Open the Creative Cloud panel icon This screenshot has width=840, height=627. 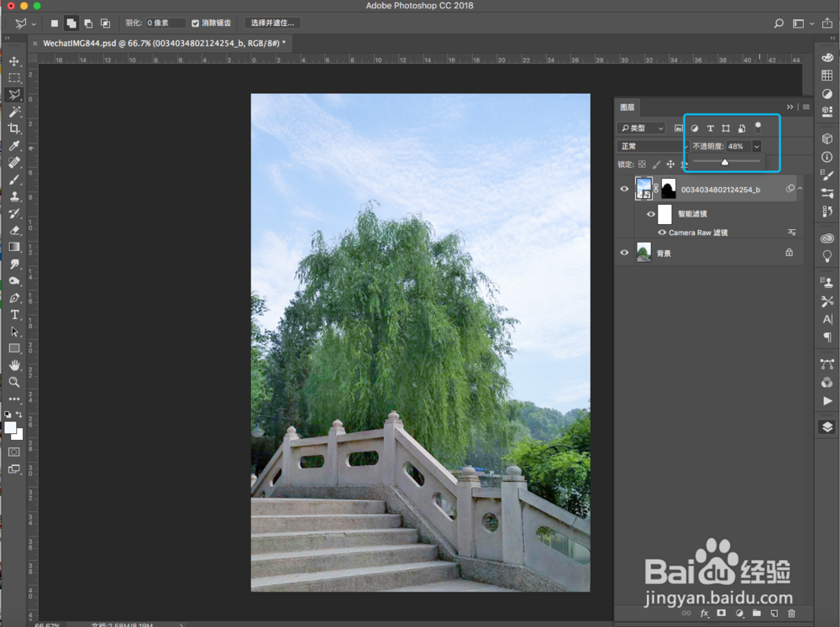826,238
